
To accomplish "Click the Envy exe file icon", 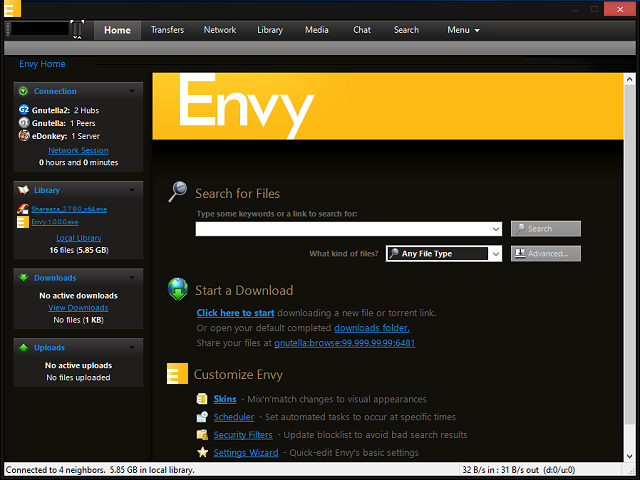I will (23, 222).
